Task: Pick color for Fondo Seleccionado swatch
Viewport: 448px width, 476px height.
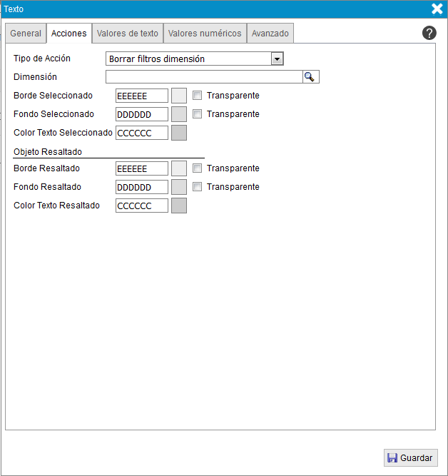Action: coord(179,114)
